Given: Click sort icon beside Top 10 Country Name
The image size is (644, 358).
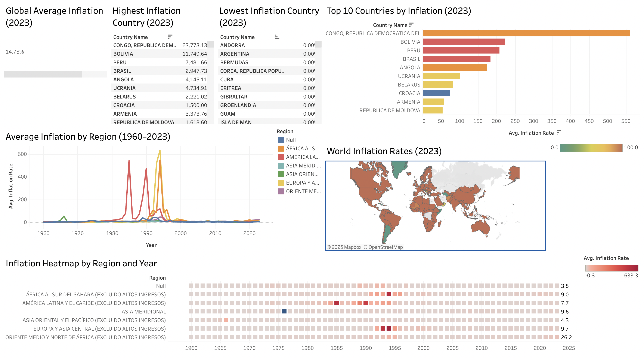Looking at the screenshot, I should [411, 25].
